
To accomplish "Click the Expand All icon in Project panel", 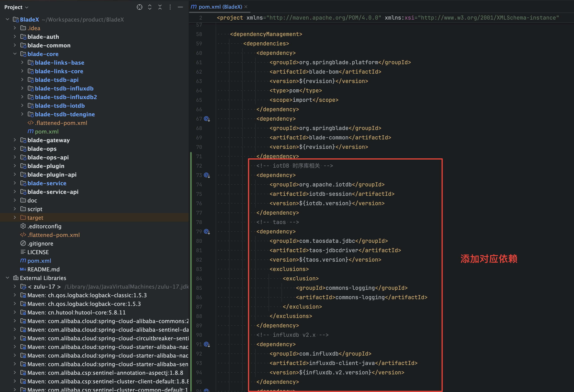I will [x=150, y=7].
